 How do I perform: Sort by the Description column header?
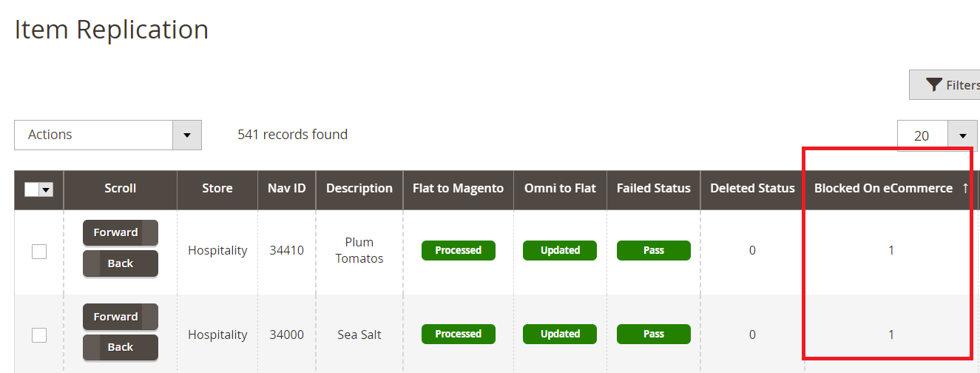(359, 188)
